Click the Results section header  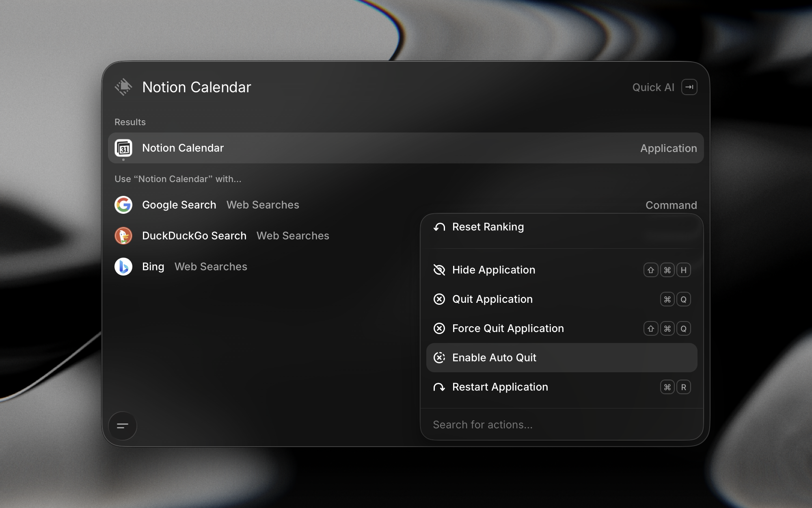click(x=130, y=122)
